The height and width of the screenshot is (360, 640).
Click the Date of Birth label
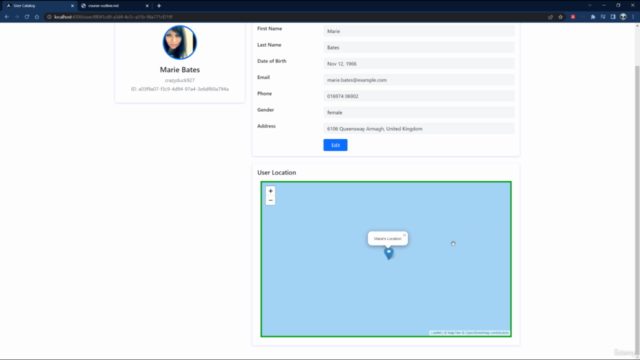pyautogui.click(x=271, y=61)
